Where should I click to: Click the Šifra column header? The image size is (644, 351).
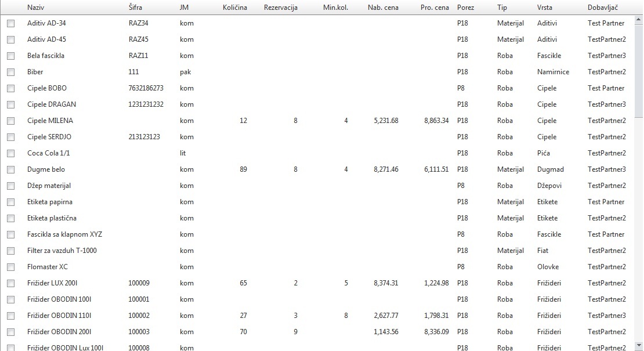135,8
